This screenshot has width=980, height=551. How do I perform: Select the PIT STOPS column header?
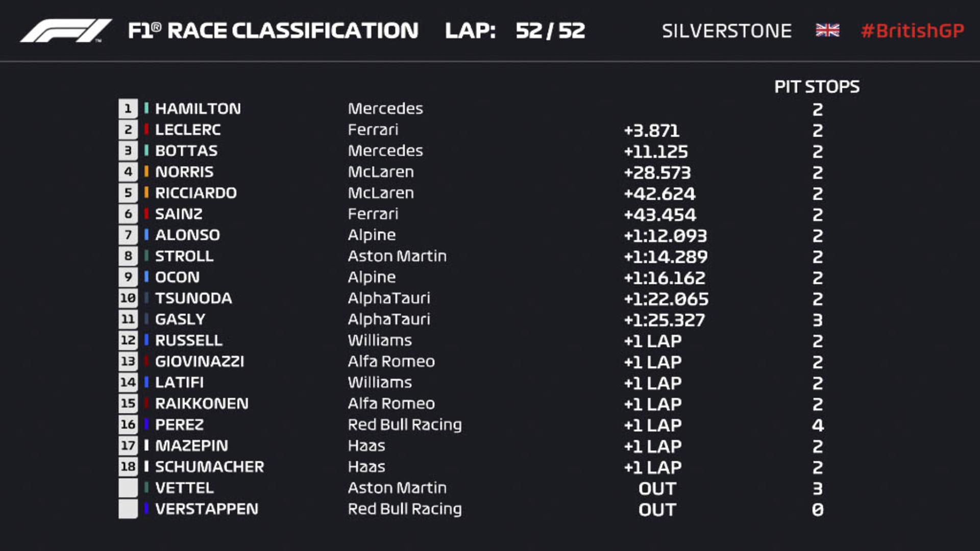817,87
